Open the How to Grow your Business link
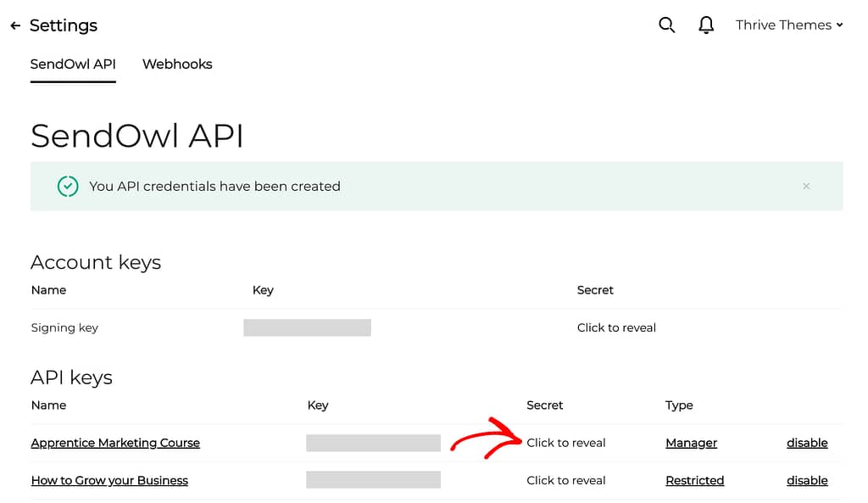The width and height of the screenshot is (868, 503). point(109,481)
